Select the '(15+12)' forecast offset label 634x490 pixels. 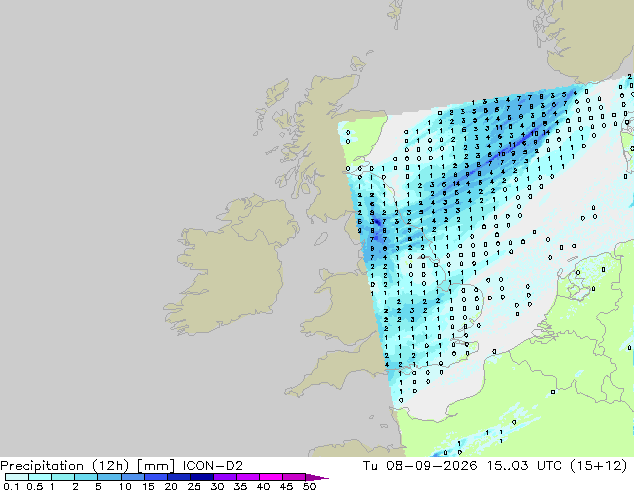point(598,466)
